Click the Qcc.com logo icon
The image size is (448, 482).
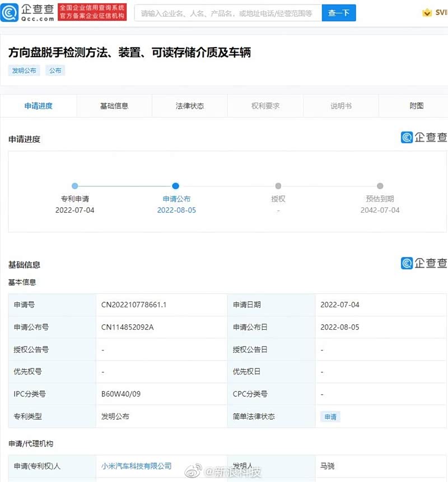click(x=10, y=13)
